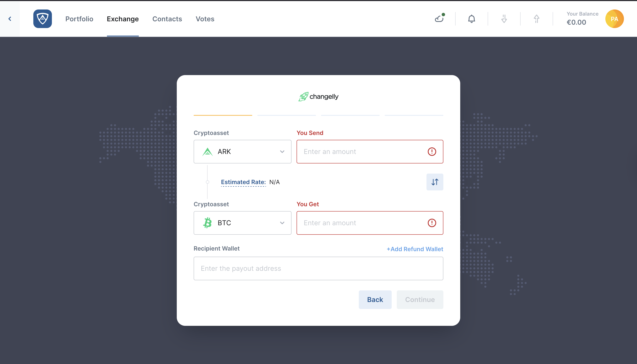Screen dimensions: 637x364
Task: View the Your Balance €0.00 amount
Action: click(576, 22)
